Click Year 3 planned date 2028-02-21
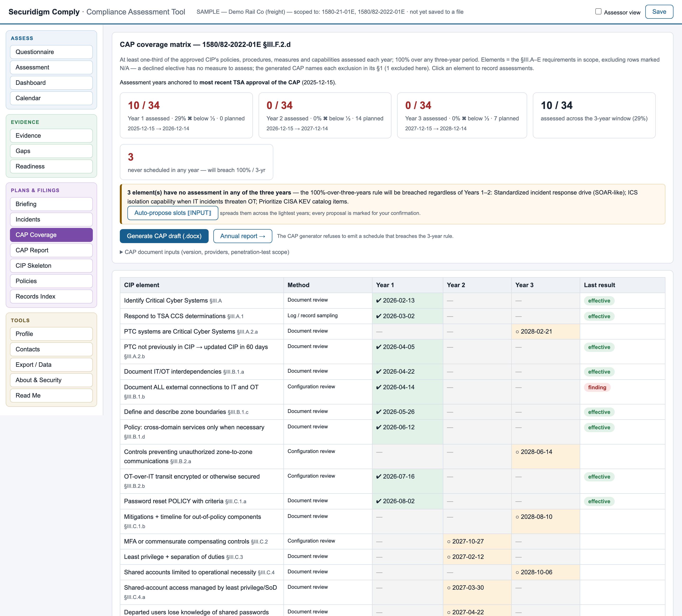Viewport: 682px width, 616px height. click(x=545, y=332)
